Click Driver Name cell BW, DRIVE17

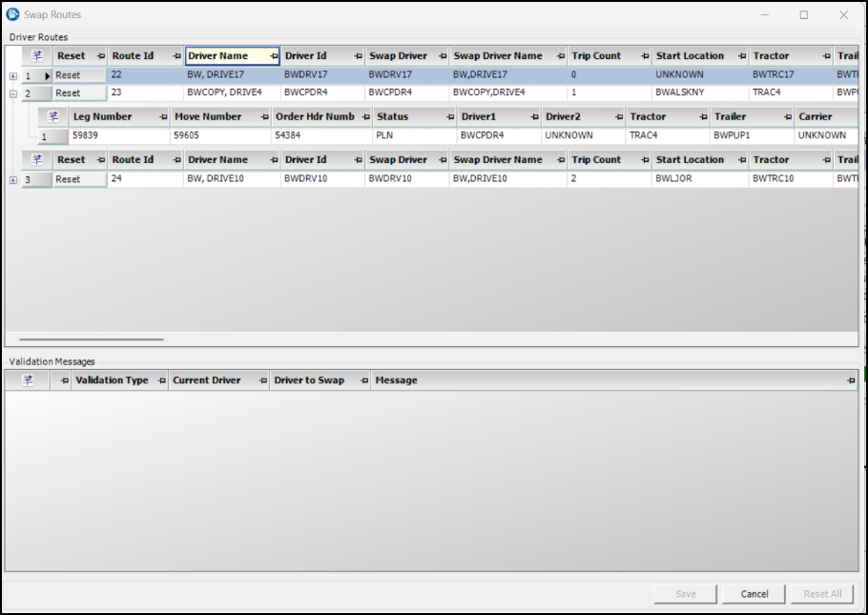(232, 74)
